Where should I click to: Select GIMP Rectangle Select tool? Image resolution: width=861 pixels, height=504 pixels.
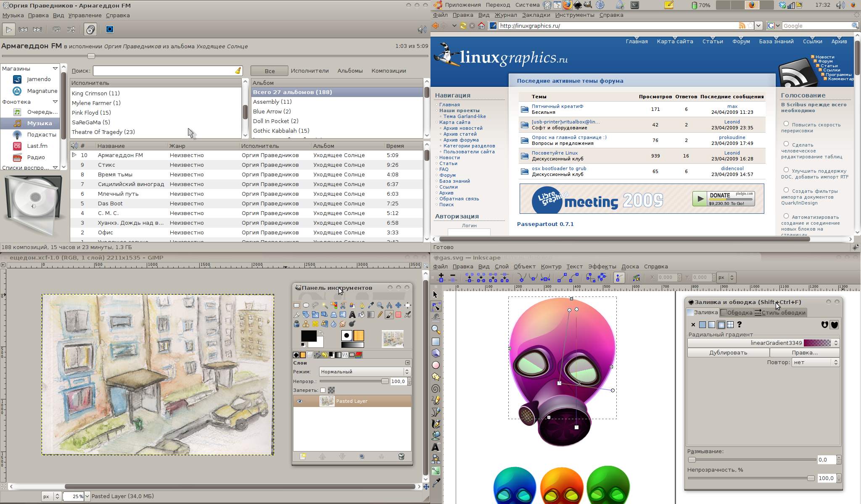(296, 305)
